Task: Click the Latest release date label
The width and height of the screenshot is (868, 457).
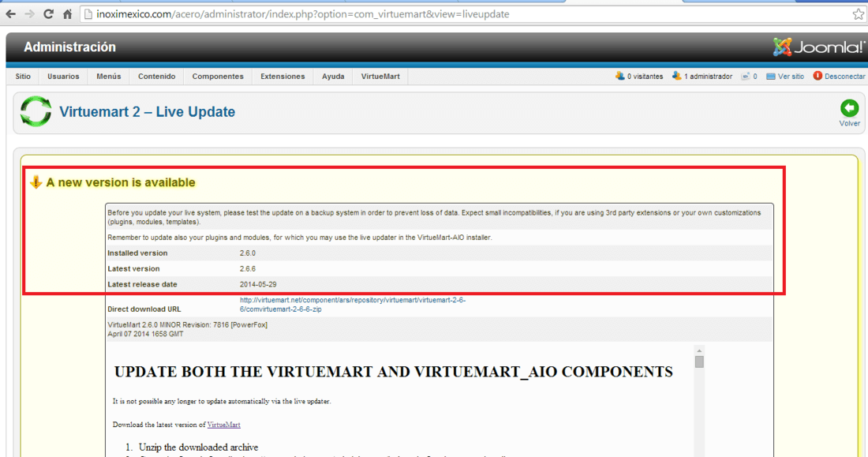Action: tap(142, 284)
